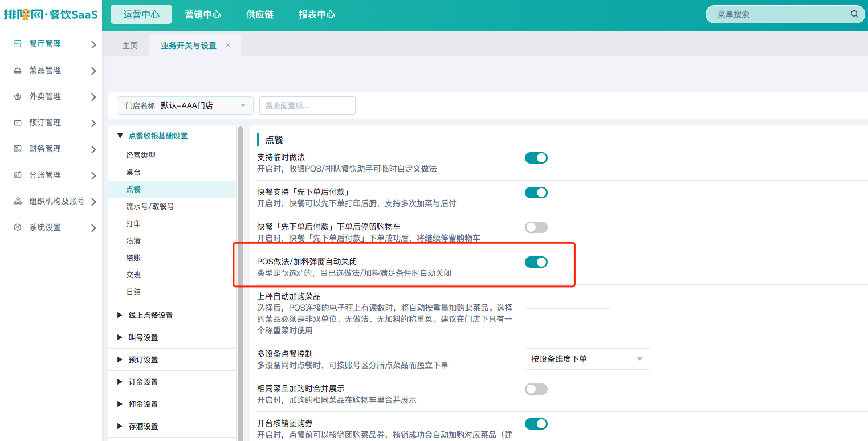Collapse the 点餐收银基础设置 tree group
Screen dimensions: 868x441
coord(120,136)
